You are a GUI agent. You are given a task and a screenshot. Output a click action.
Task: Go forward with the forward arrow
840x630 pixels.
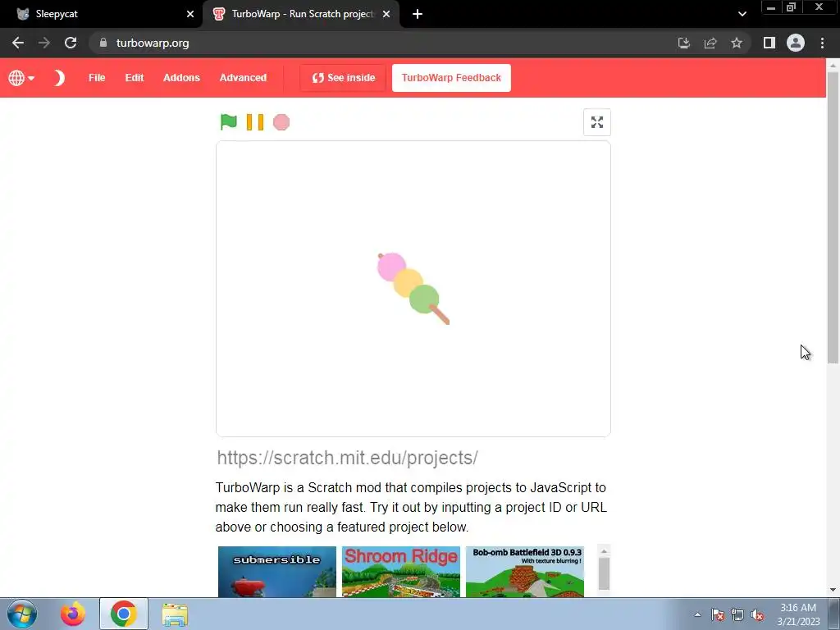(x=44, y=43)
